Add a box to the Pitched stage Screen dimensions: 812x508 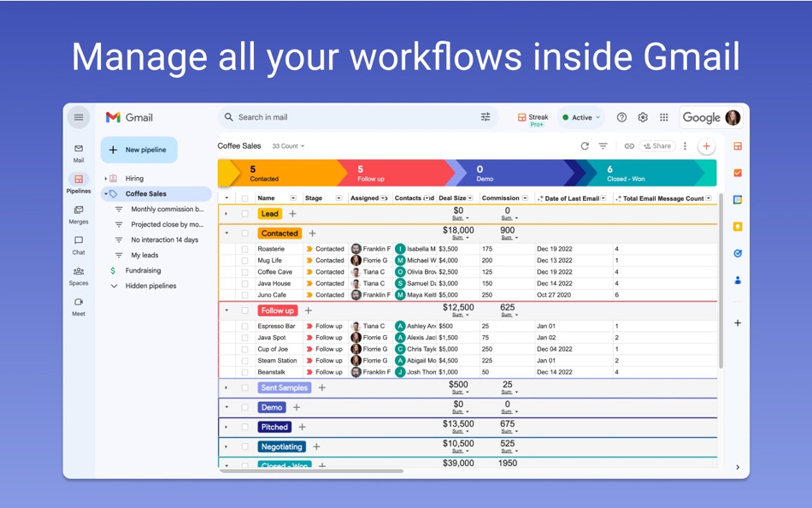pos(303,427)
